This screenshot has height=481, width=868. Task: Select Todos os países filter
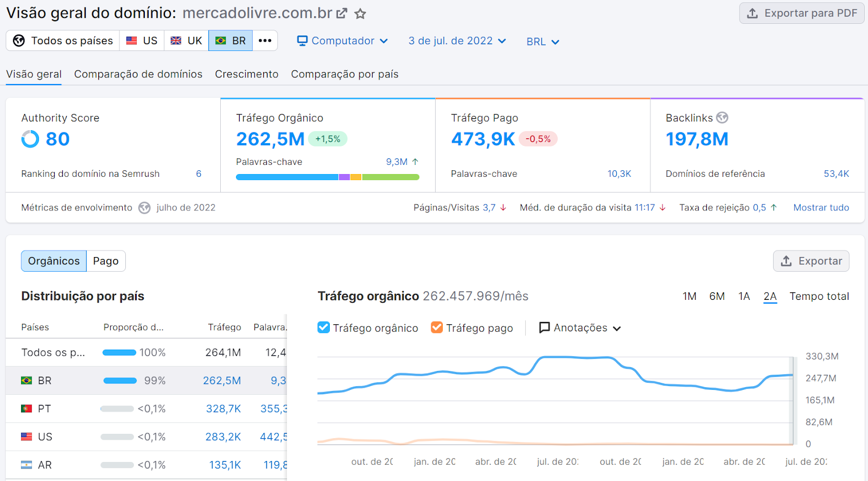pyautogui.click(x=63, y=41)
